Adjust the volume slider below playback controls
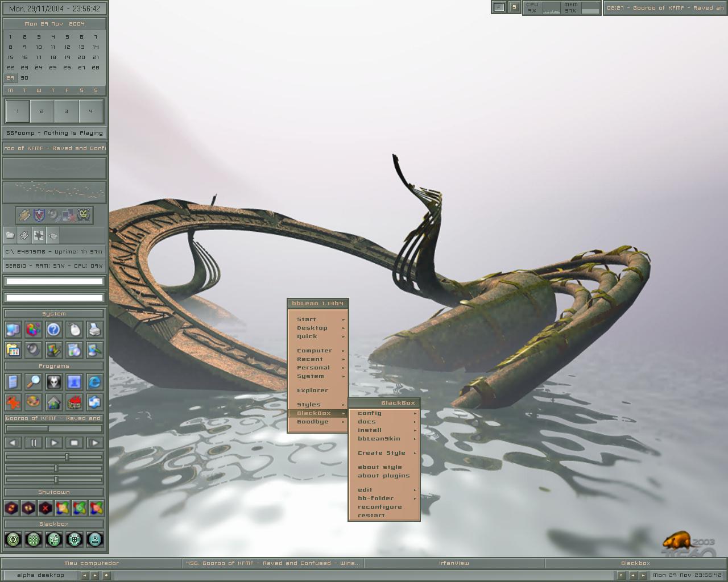The height and width of the screenshot is (582, 728). pyautogui.click(x=54, y=457)
